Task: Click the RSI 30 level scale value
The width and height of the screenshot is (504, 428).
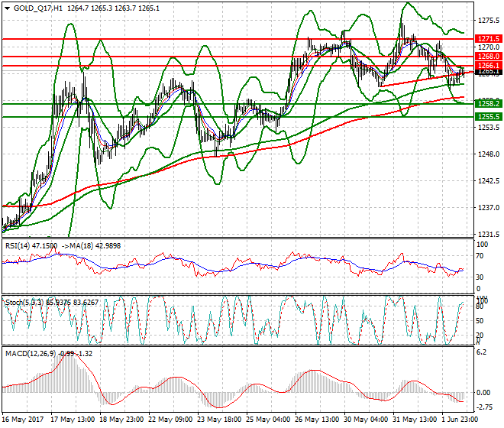Action: (480, 277)
